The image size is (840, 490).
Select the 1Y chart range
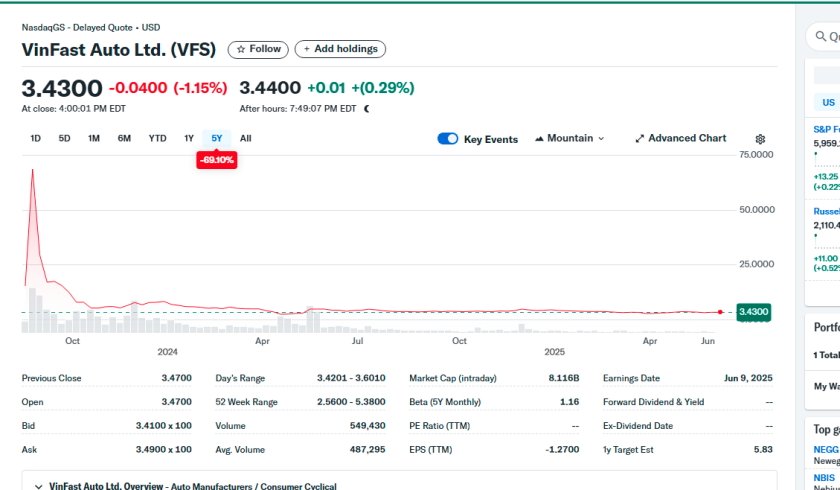tap(189, 139)
